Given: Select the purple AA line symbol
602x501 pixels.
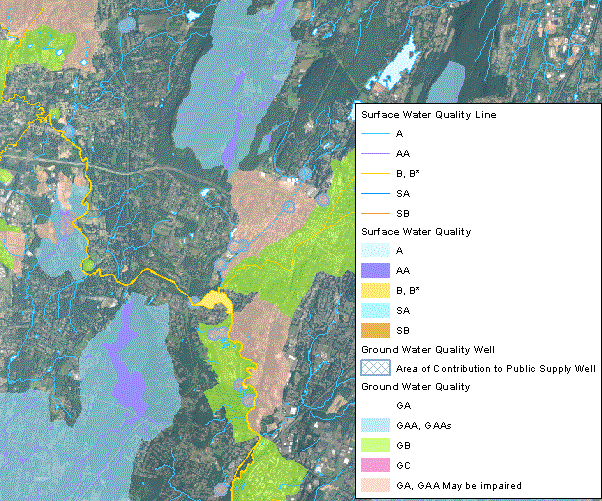Looking at the screenshot, I should [375, 154].
